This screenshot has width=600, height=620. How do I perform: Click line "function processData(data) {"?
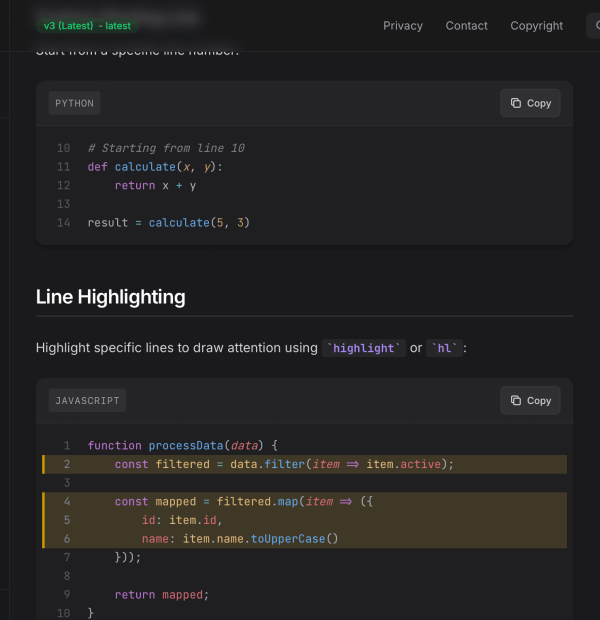(x=183, y=446)
